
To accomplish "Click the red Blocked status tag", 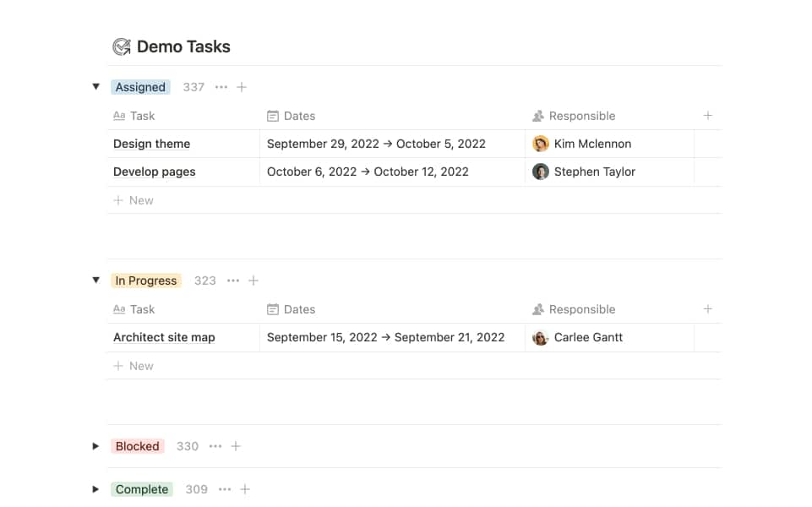I will click(137, 446).
